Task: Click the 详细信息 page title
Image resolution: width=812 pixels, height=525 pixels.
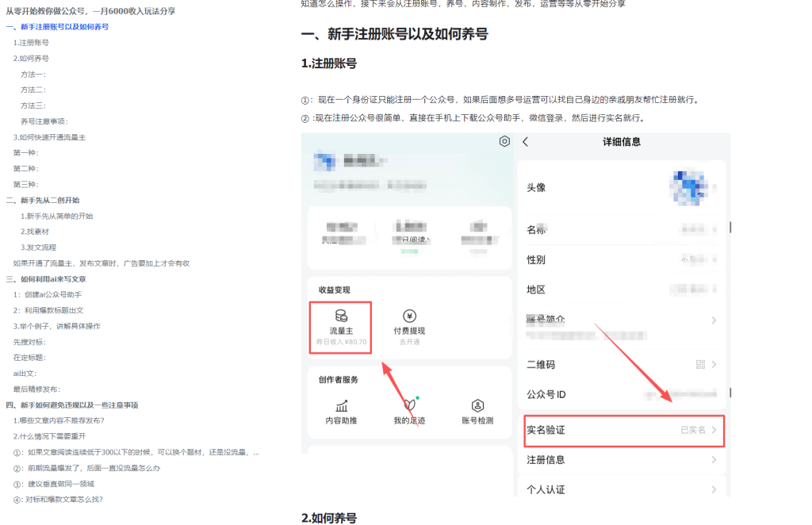Action: (x=622, y=142)
